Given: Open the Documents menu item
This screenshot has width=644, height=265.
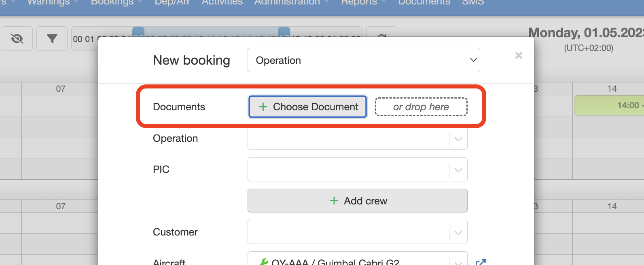Looking at the screenshot, I should (x=424, y=2).
